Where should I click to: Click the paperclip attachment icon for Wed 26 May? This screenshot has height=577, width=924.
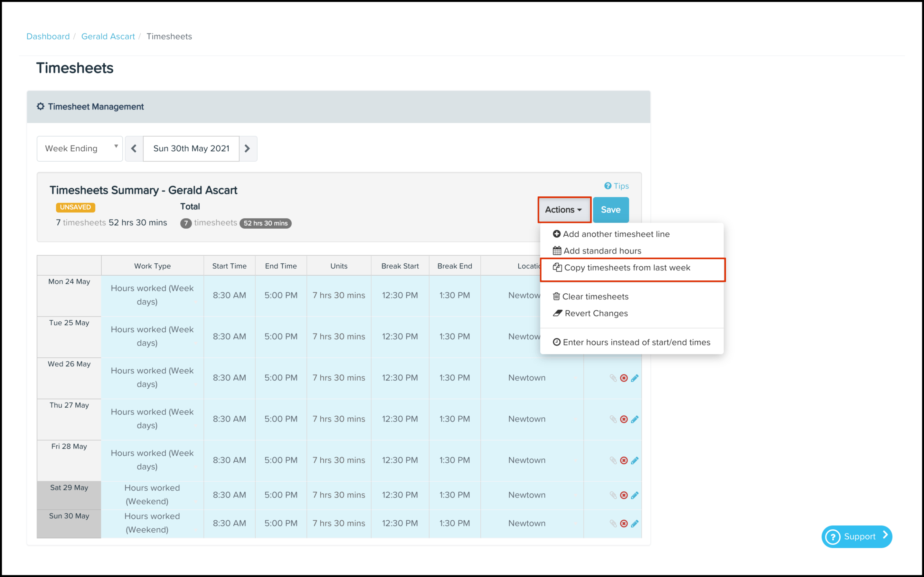pos(613,378)
